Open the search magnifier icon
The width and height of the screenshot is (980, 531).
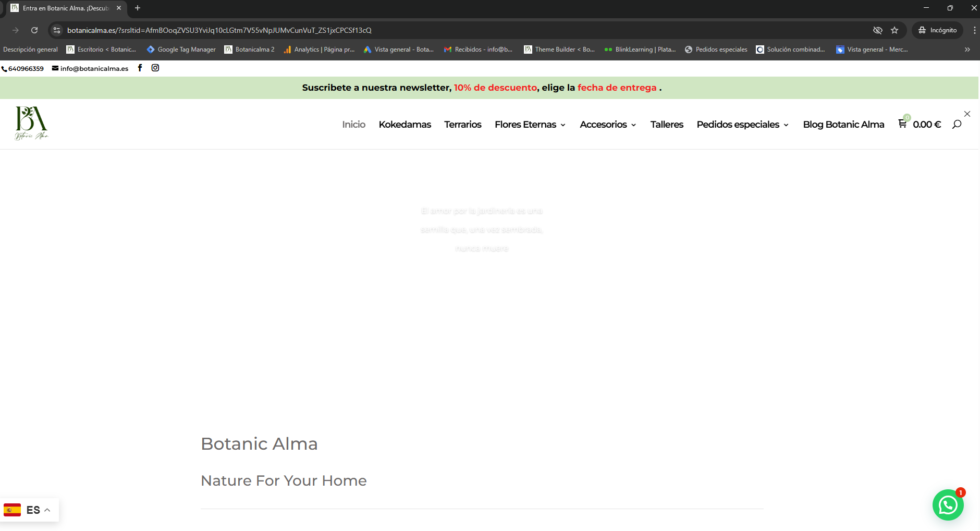[x=957, y=124]
